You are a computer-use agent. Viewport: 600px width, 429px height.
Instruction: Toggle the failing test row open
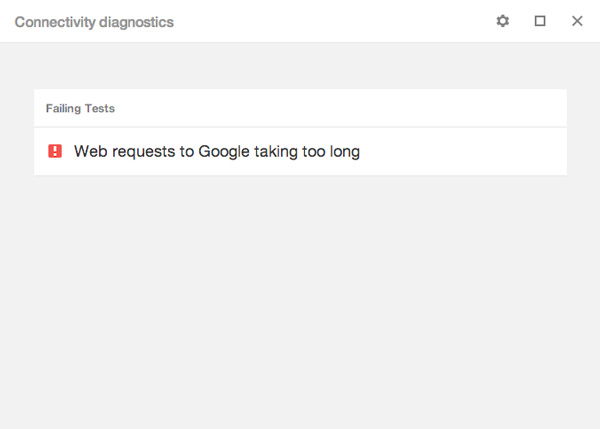[x=300, y=152]
